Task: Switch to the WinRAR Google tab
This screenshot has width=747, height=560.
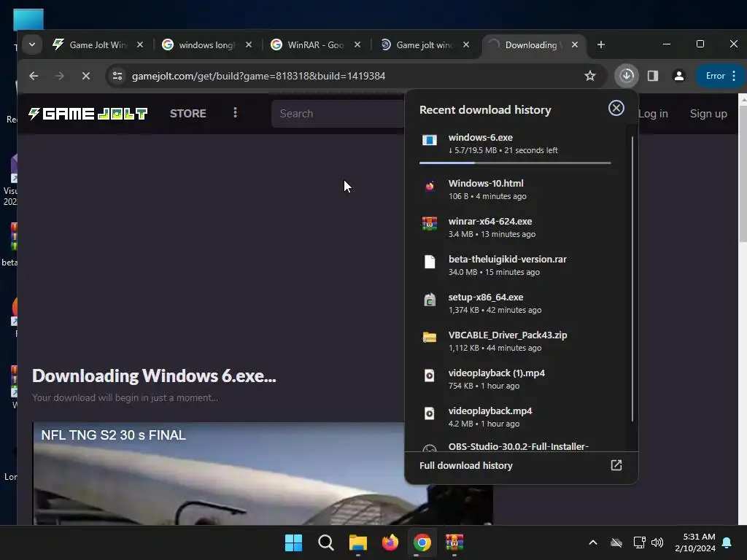Action: point(315,44)
